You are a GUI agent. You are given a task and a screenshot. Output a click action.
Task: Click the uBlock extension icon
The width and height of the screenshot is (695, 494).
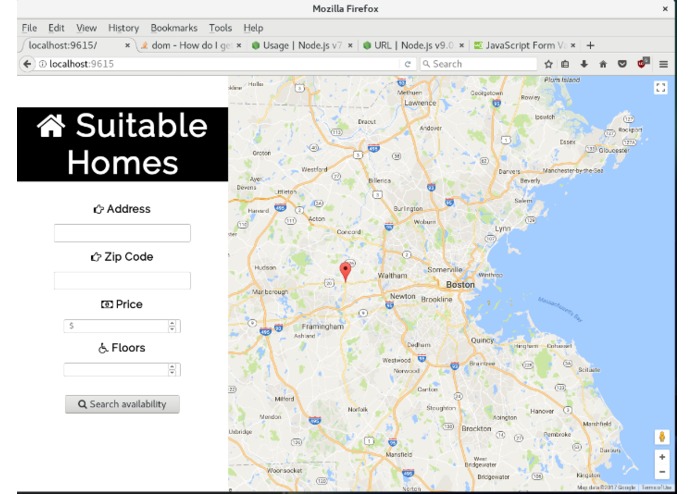tap(643, 63)
